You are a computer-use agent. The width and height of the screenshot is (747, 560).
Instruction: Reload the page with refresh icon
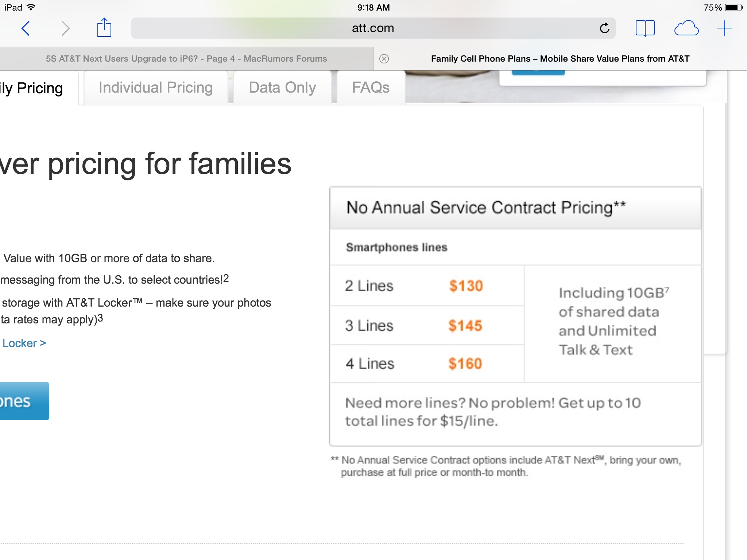(604, 28)
